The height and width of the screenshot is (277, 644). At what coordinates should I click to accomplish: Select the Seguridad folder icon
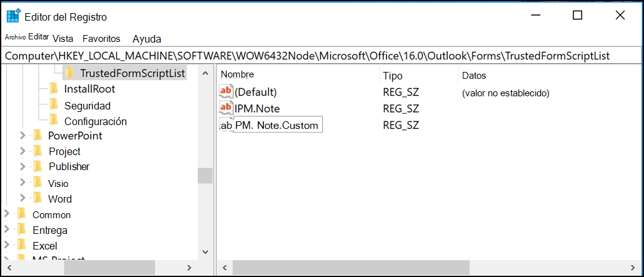tap(53, 105)
